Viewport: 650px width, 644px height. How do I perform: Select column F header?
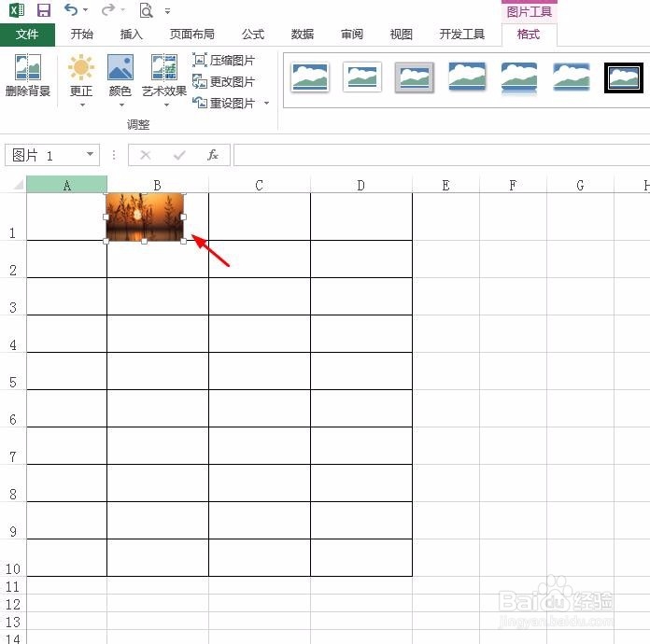coord(514,185)
